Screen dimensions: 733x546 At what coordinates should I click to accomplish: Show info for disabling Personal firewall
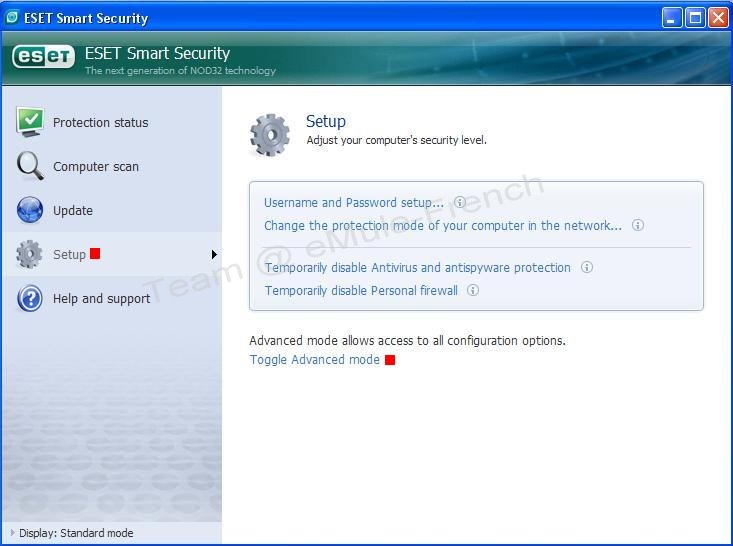tap(473, 290)
